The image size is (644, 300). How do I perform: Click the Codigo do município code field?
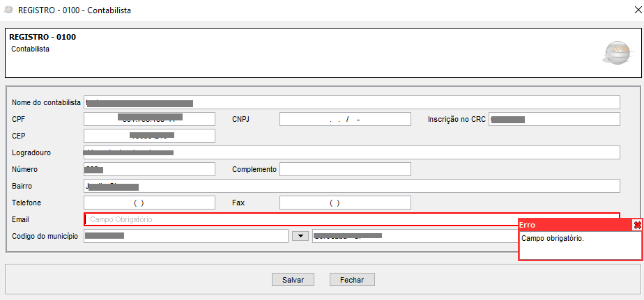pyautogui.click(x=185, y=236)
